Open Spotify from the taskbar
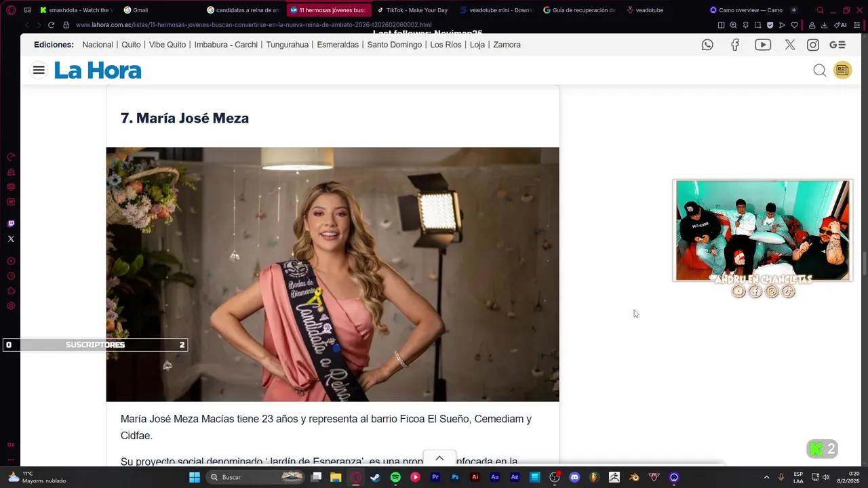This screenshot has width=868, height=488. coord(395,477)
